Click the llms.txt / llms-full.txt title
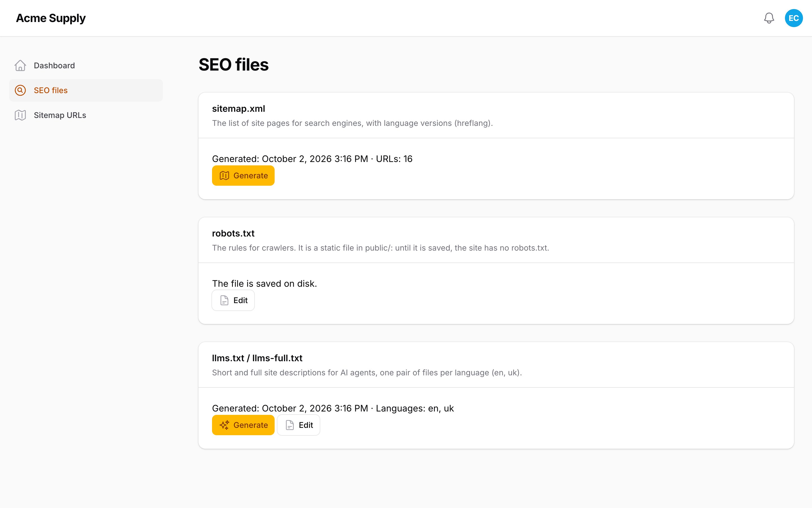 pyautogui.click(x=257, y=358)
